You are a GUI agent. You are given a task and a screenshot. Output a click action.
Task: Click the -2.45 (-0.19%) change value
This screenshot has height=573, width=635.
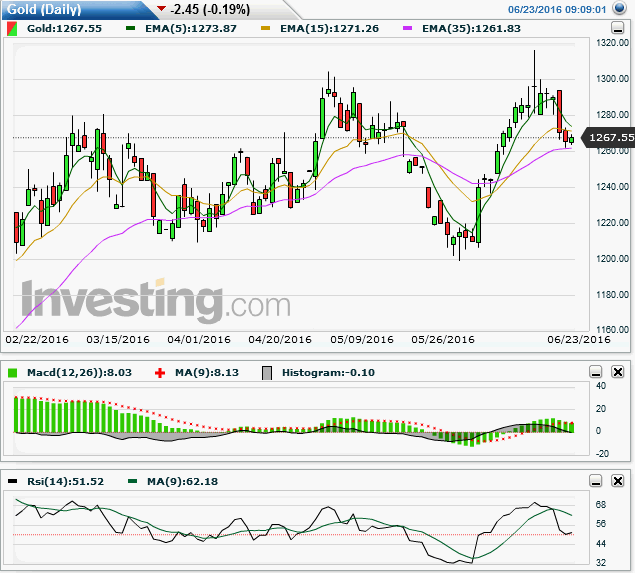coord(210,9)
